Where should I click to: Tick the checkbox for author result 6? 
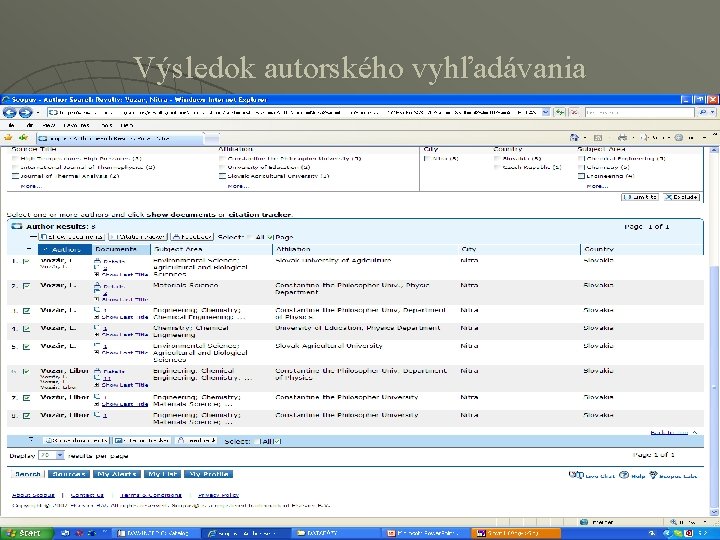coord(26,371)
